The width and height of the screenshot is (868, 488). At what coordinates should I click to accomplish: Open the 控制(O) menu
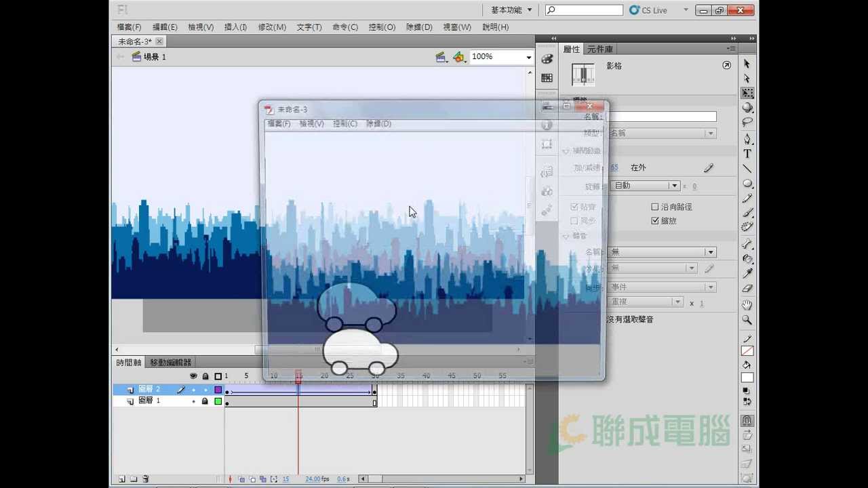(382, 27)
